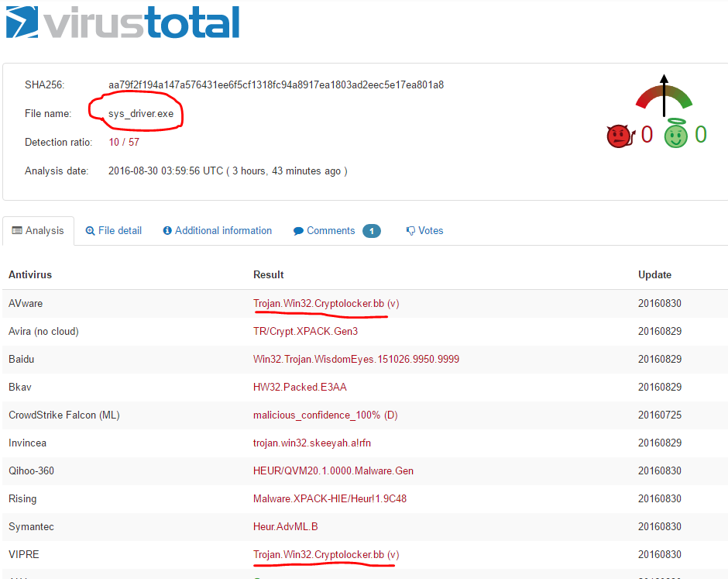Click the Baidu antivirus name
Screen dimensions: 728x579
pyautogui.click(x=22, y=359)
